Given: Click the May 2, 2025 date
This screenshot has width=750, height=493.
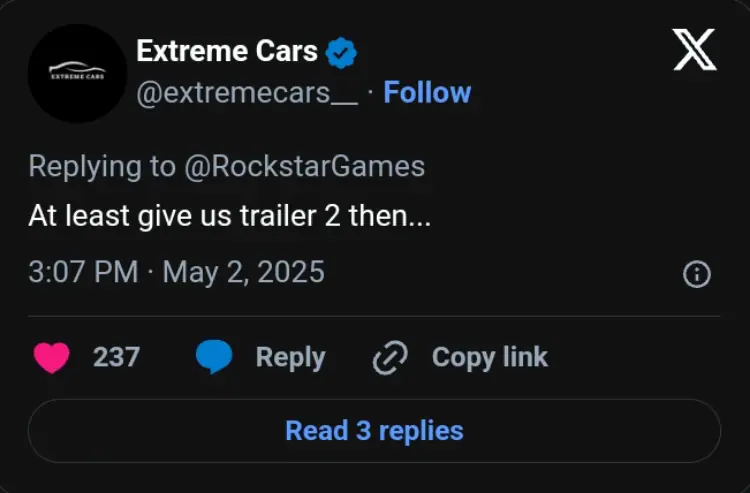Looking at the screenshot, I should point(243,272).
